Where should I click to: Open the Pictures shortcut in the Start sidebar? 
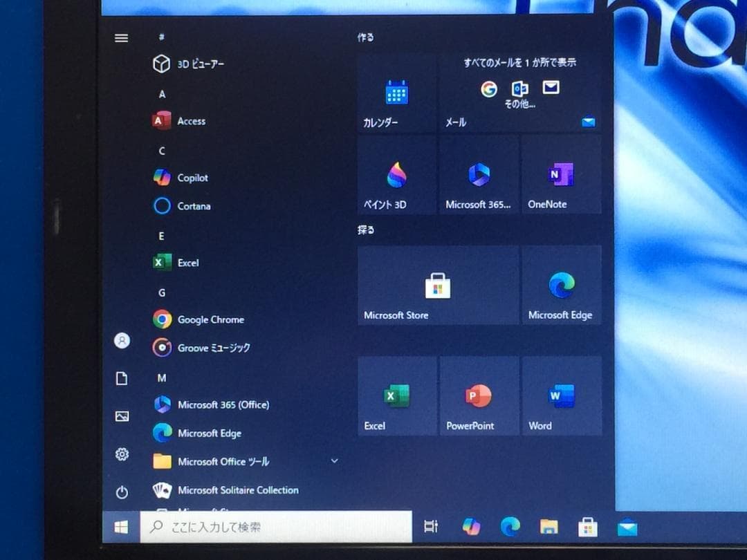click(x=122, y=416)
